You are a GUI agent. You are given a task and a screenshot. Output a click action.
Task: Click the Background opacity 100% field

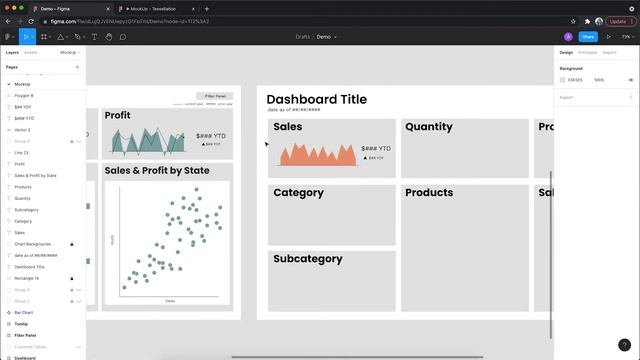(x=599, y=80)
